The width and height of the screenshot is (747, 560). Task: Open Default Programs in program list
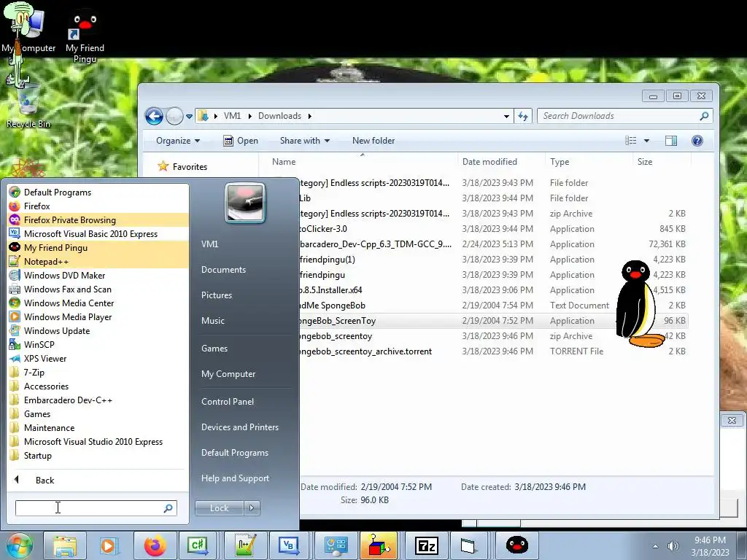point(98,192)
